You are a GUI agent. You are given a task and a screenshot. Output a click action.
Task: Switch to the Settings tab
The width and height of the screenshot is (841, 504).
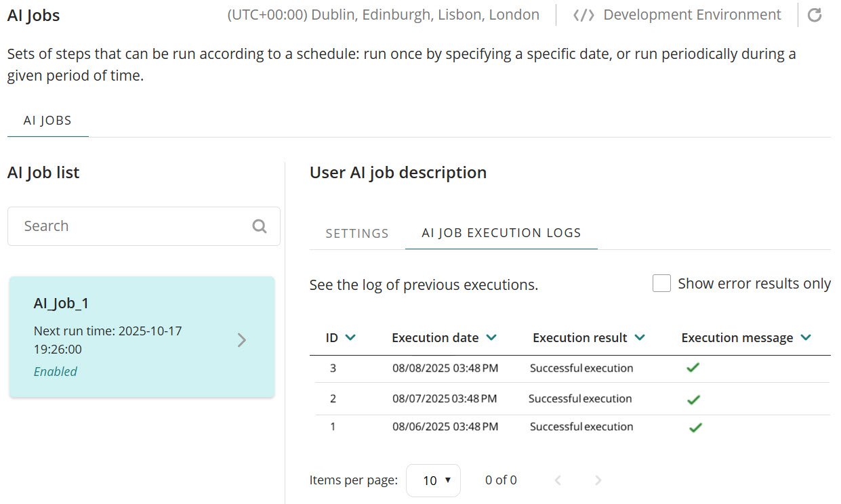tap(357, 233)
